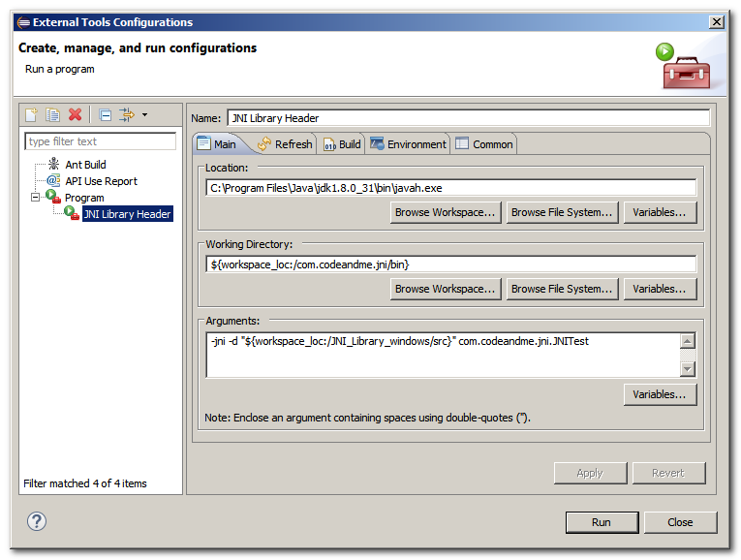Click inside the Arguments text area

coord(444,355)
